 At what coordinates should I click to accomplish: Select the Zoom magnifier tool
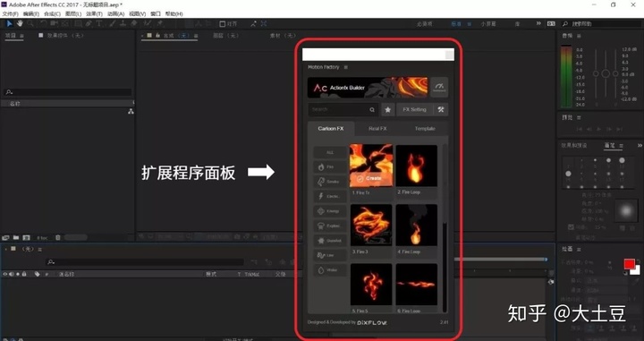click(x=30, y=24)
